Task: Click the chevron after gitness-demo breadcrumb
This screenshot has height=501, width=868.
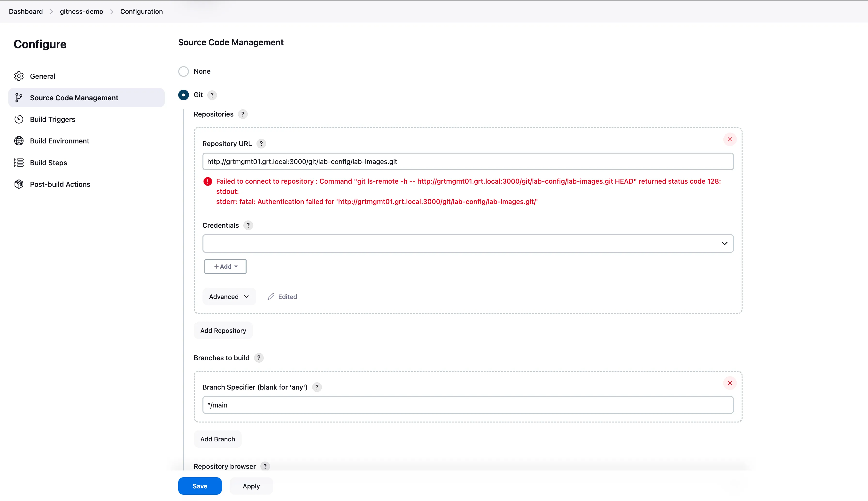Action: pos(112,12)
